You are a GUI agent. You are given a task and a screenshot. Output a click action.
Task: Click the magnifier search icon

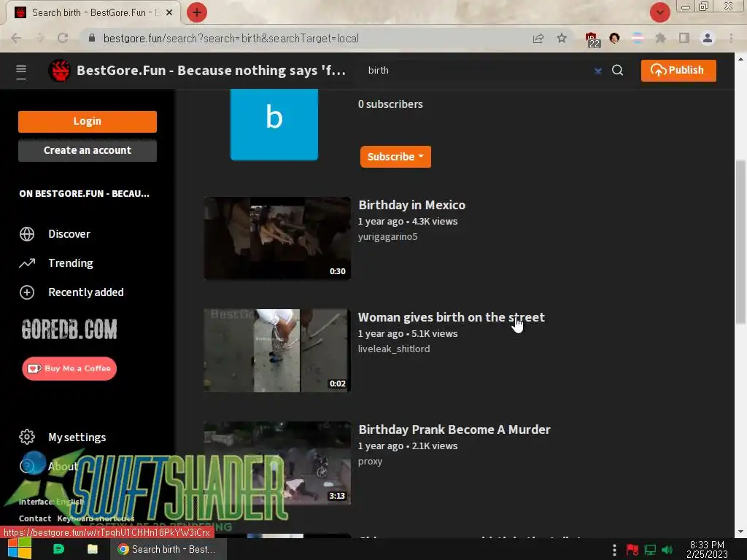click(x=617, y=71)
